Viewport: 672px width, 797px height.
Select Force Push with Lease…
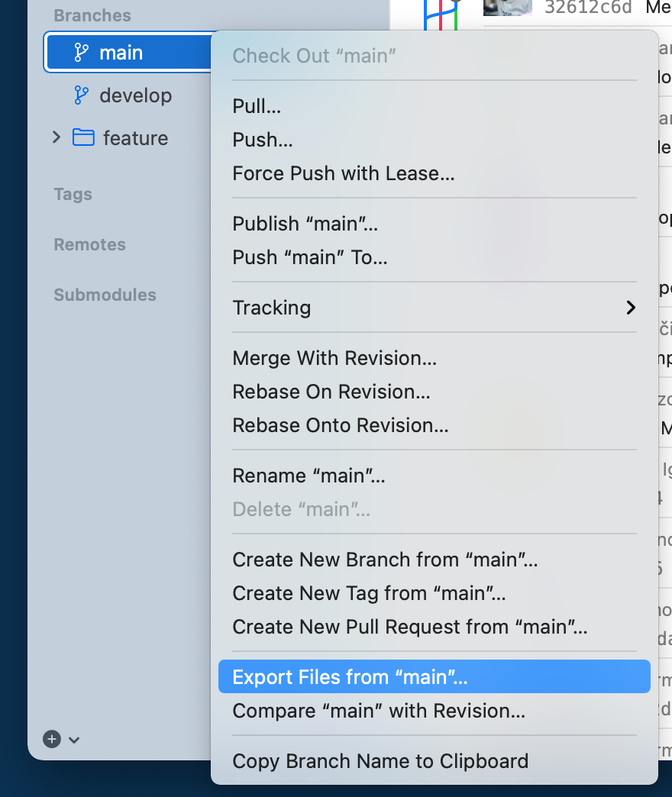[344, 173]
